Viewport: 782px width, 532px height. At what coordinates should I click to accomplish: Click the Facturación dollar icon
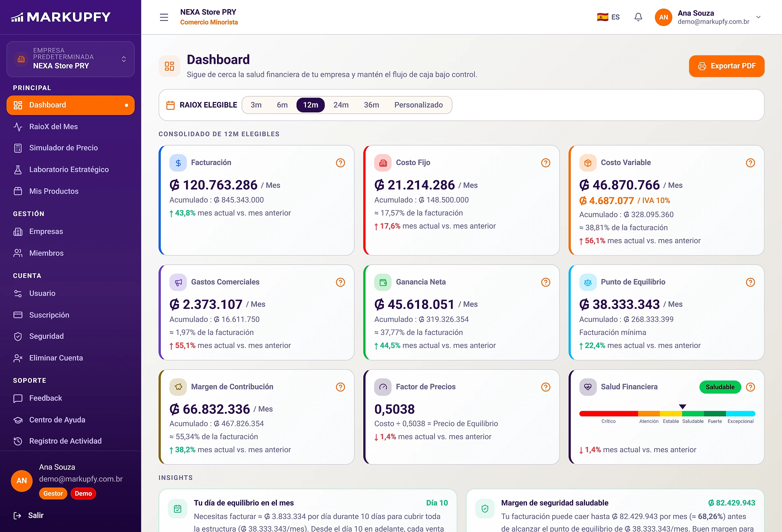(178, 163)
